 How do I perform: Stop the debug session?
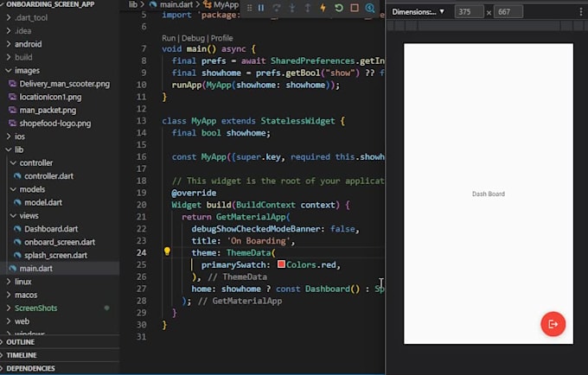[x=355, y=8]
